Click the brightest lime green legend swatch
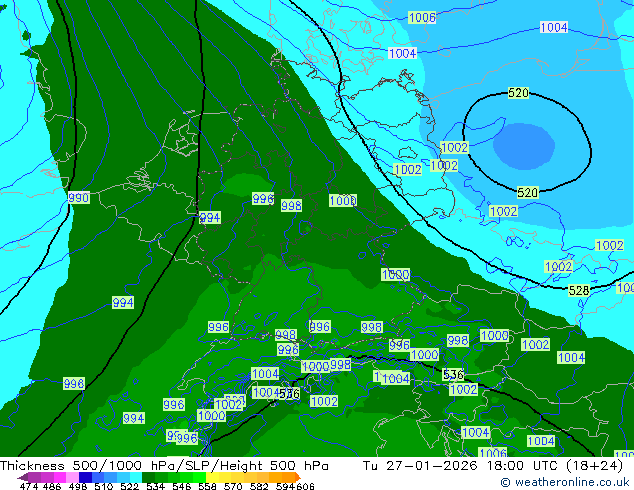The width and height of the screenshot is (634, 490). pyautogui.click(x=199, y=477)
